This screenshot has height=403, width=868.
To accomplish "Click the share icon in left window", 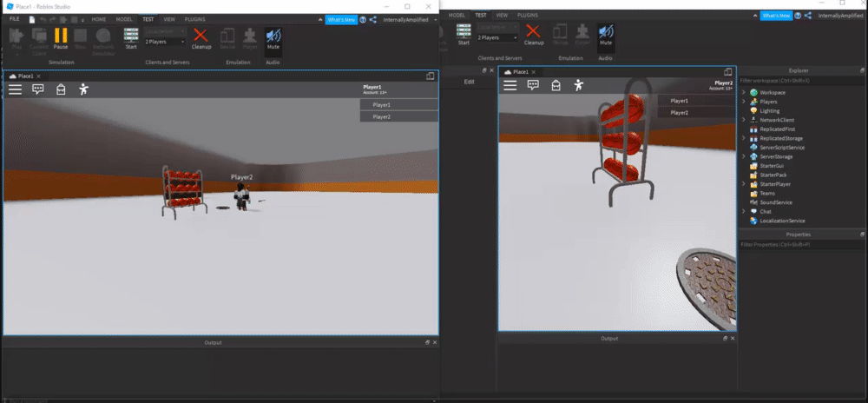I will (372, 20).
